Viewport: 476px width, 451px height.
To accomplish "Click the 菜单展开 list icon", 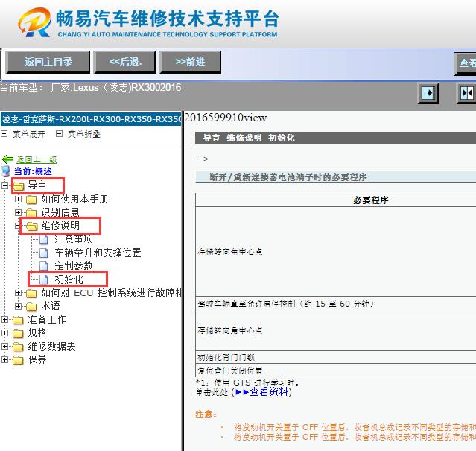I will tap(4, 133).
